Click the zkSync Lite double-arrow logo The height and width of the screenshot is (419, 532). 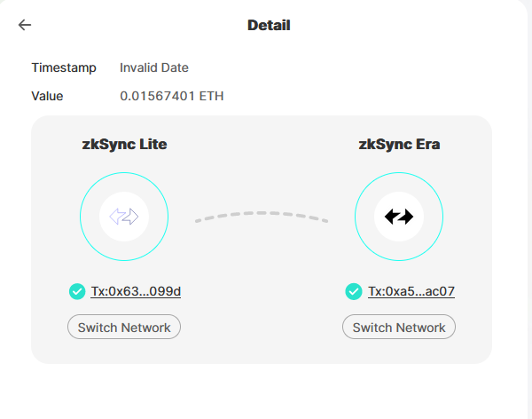click(x=124, y=217)
